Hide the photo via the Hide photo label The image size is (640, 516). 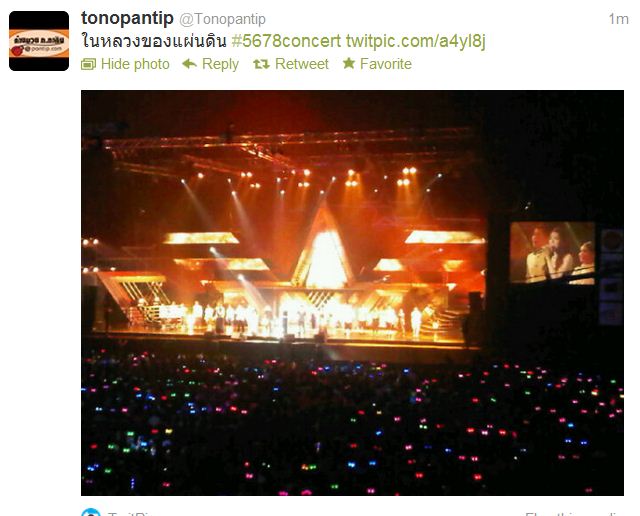(x=135, y=64)
